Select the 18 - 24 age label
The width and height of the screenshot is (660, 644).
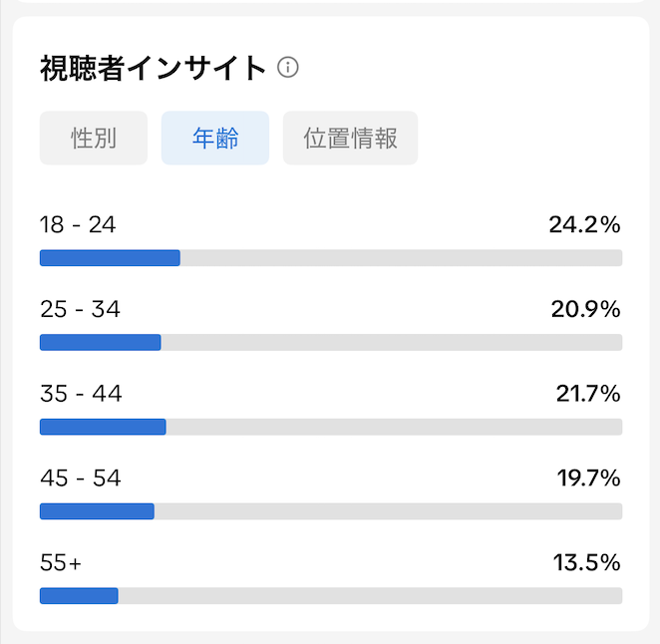point(78,224)
